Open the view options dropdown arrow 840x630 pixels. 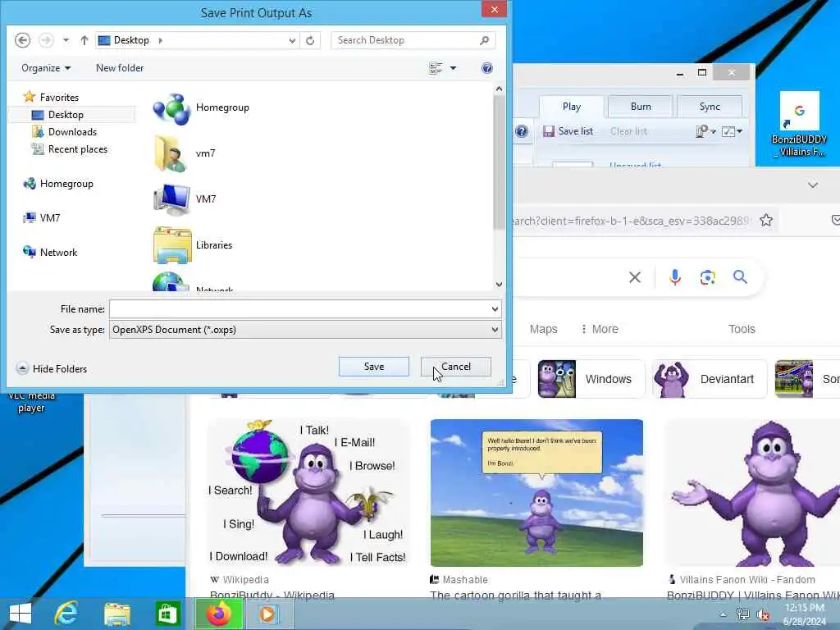[x=453, y=68]
